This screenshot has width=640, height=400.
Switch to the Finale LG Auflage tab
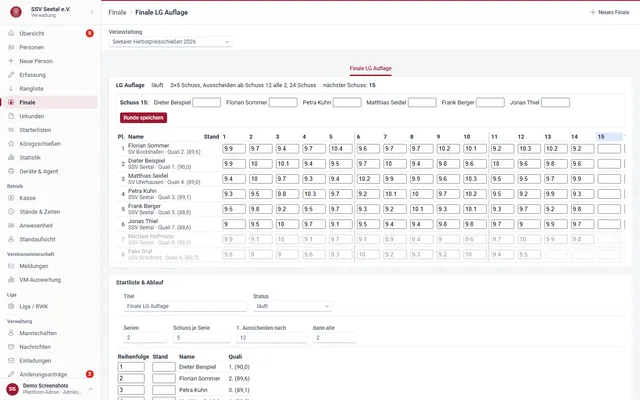tap(370, 68)
